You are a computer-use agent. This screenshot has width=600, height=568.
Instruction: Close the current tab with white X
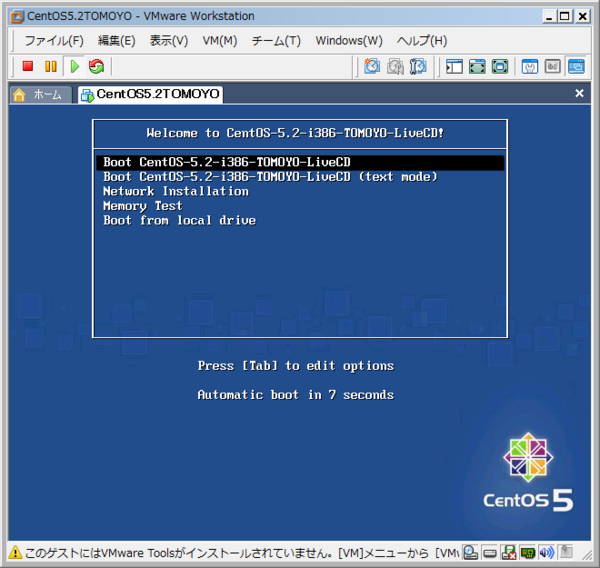tap(579, 93)
